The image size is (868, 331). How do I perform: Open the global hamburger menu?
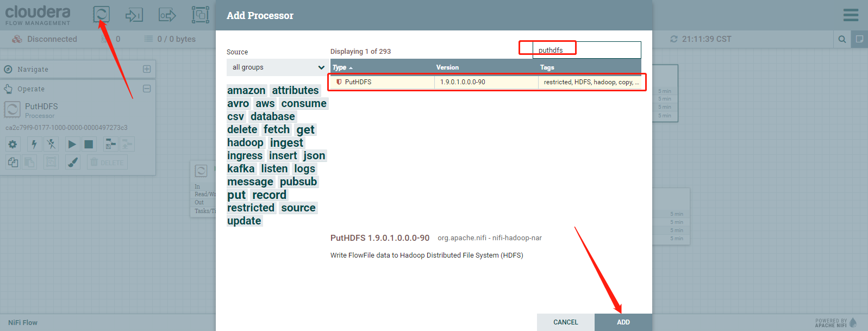(851, 15)
